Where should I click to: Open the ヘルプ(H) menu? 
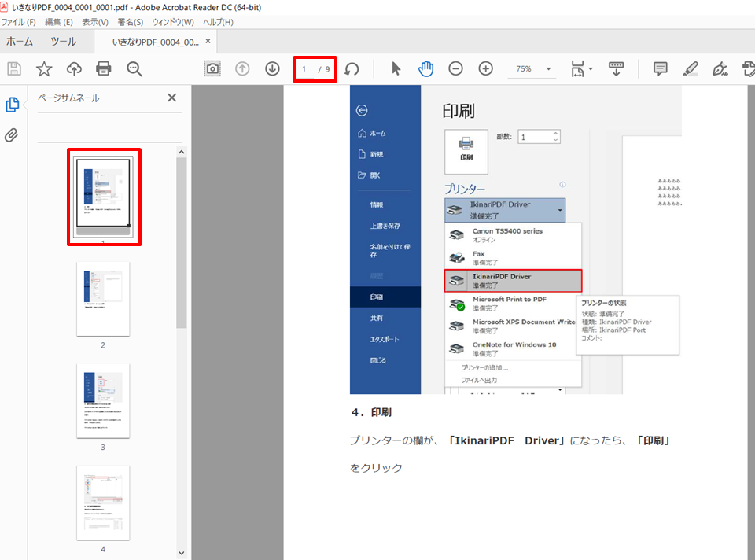(x=218, y=22)
